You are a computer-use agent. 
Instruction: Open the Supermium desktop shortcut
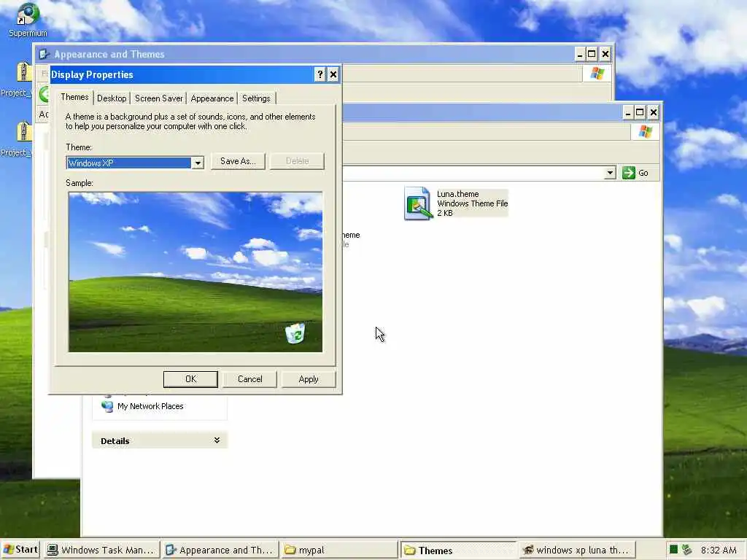point(27,20)
